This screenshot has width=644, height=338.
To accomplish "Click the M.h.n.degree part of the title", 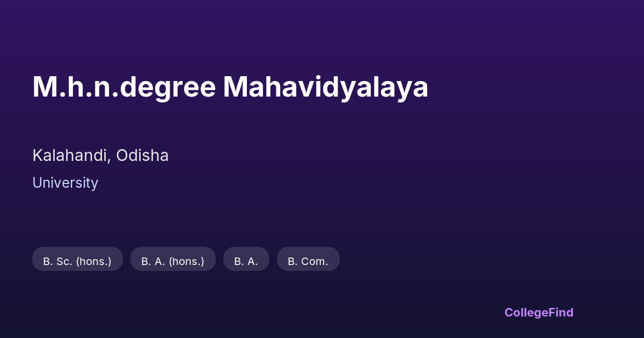I will (x=124, y=87).
